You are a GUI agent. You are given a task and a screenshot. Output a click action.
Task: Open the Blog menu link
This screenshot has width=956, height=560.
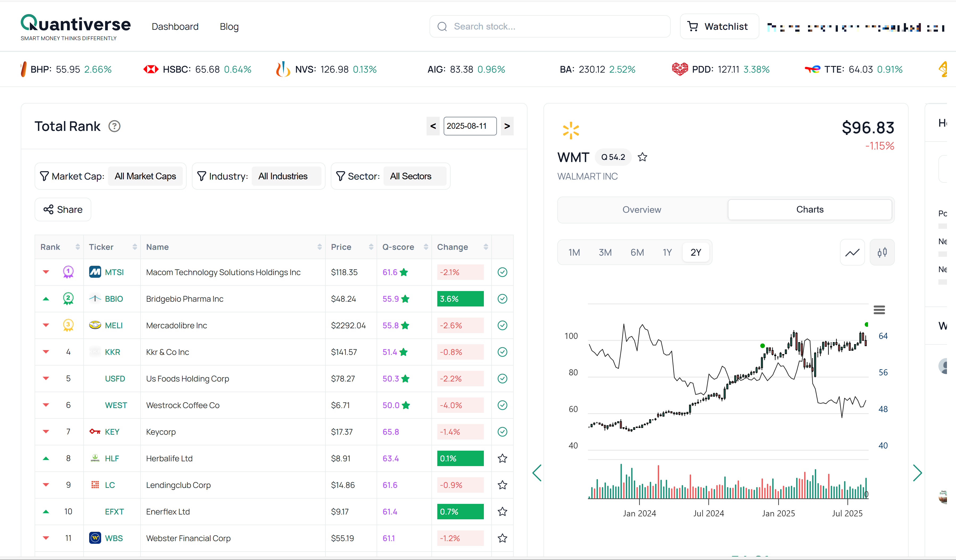229,27
